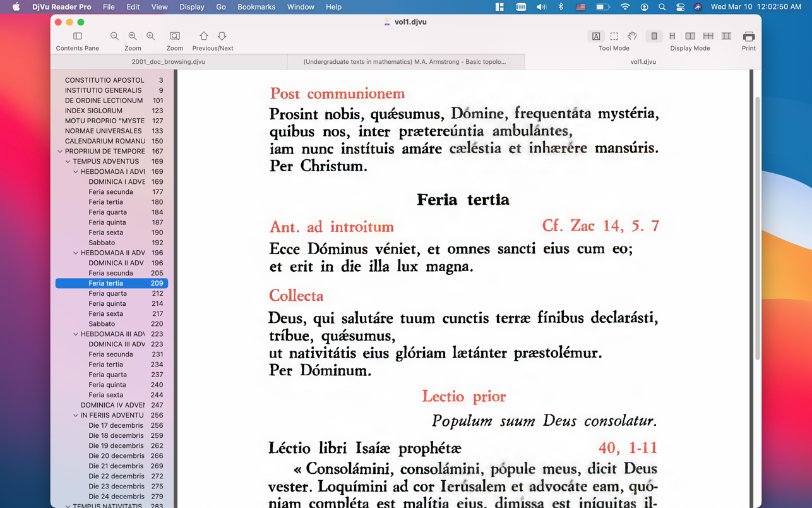Go to next page with down arrow
This screenshot has height=508, width=812.
click(x=222, y=37)
